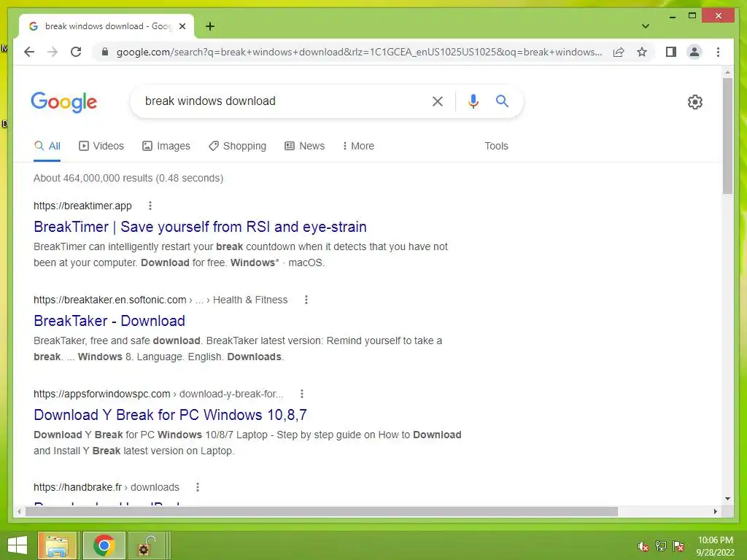Image resolution: width=747 pixels, height=560 pixels.
Task: Switch to the Videos tab
Action: (x=101, y=146)
